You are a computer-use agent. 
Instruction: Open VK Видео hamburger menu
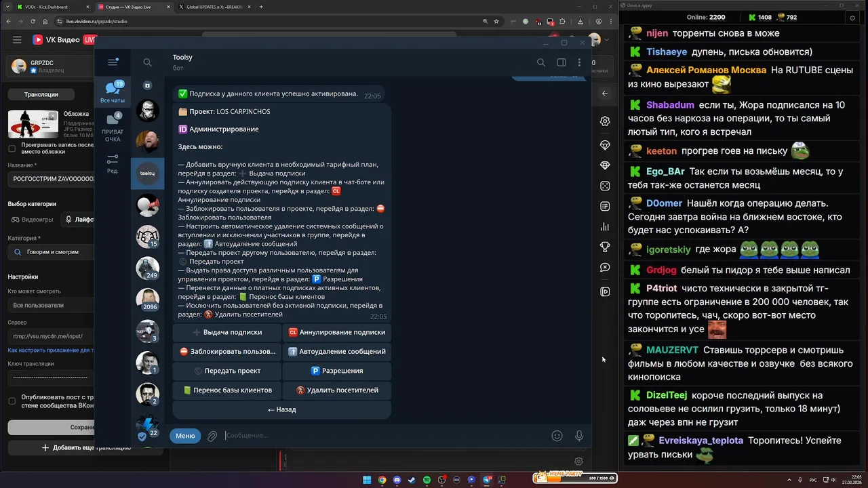(17, 40)
